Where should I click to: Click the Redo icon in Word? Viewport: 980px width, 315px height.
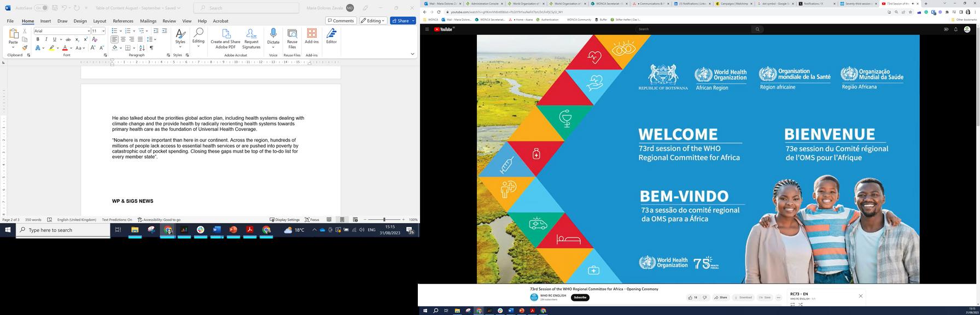(x=77, y=8)
